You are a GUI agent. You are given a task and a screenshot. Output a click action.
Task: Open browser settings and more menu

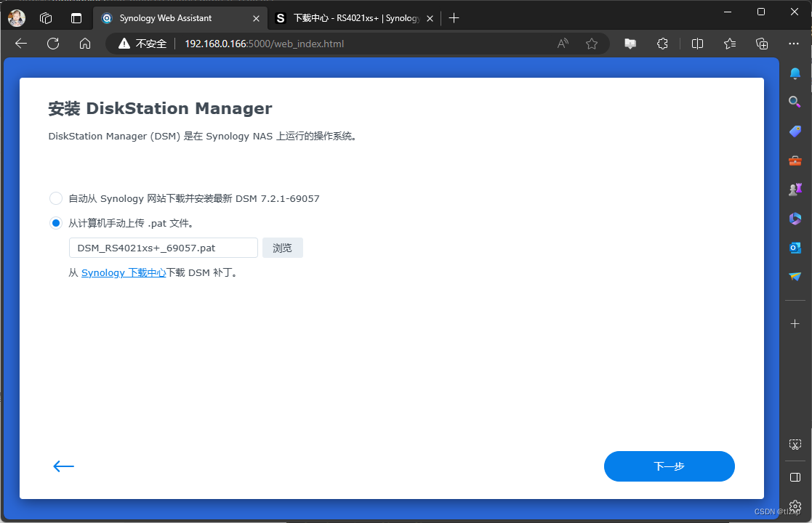[x=794, y=44]
